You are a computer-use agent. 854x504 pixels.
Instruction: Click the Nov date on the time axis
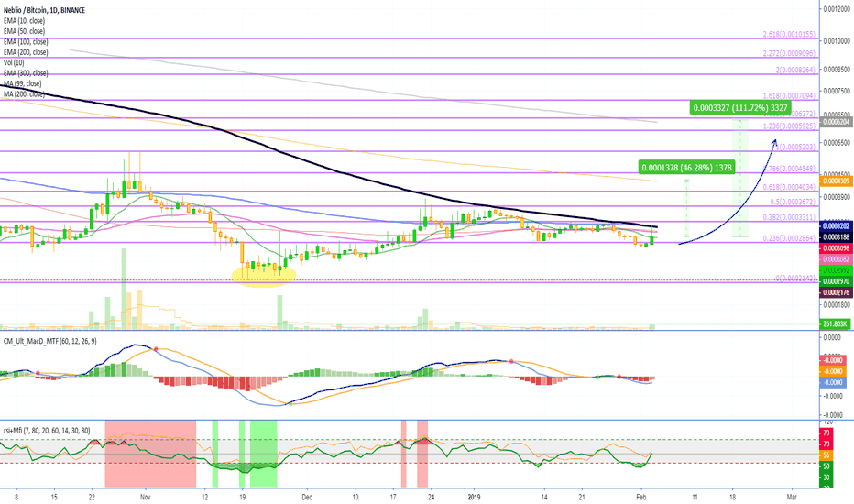pyautogui.click(x=145, y=497)
